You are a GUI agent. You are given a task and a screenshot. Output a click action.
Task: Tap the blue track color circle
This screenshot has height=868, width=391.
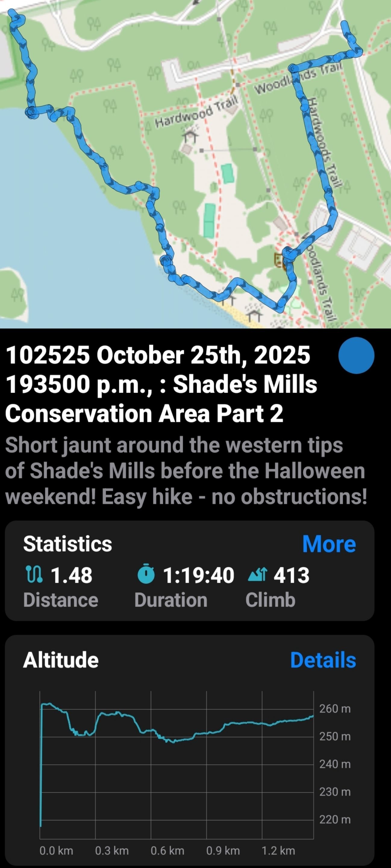356,356
